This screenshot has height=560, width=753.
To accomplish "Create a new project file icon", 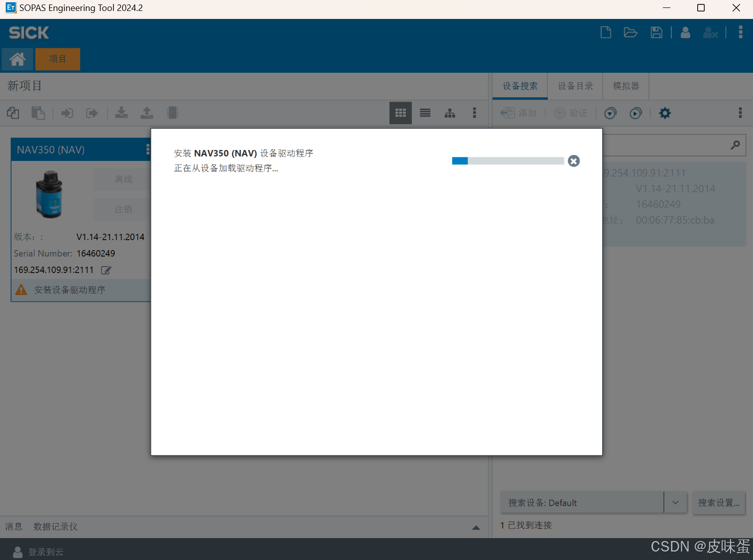I will pyautogui.click(x=606, y=33).
